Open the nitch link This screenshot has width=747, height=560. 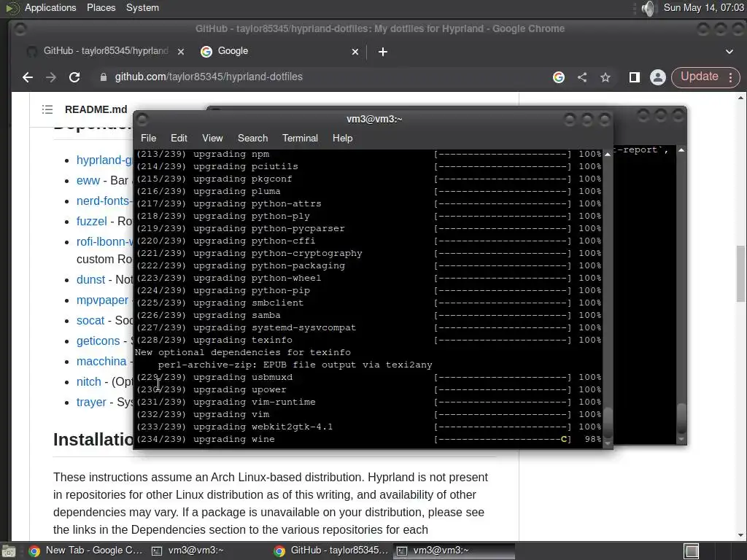click(x=88, y=382)
